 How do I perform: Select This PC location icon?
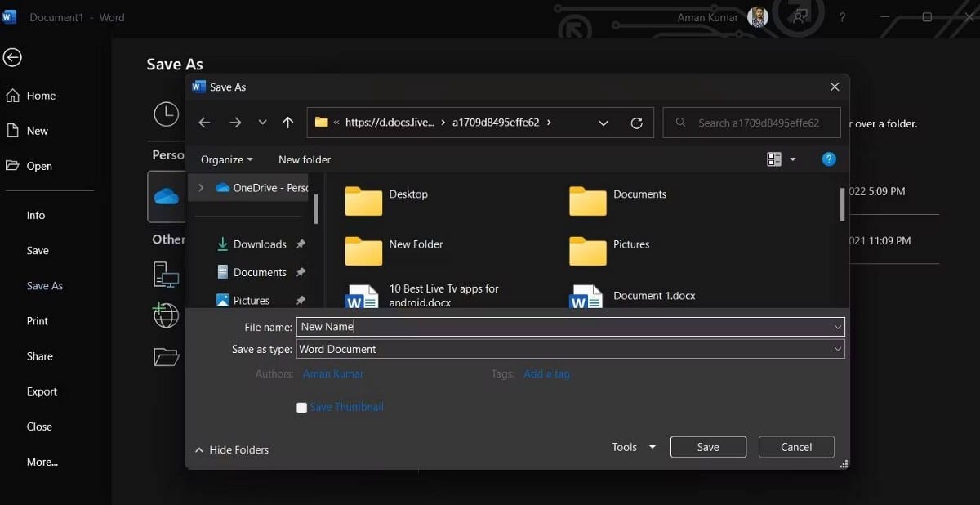click(166, 274)
